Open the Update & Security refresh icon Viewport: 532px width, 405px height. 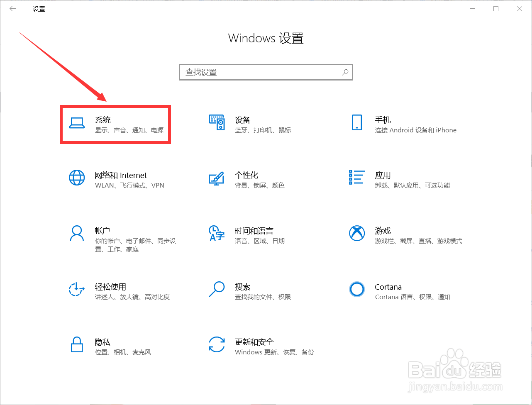217,344
